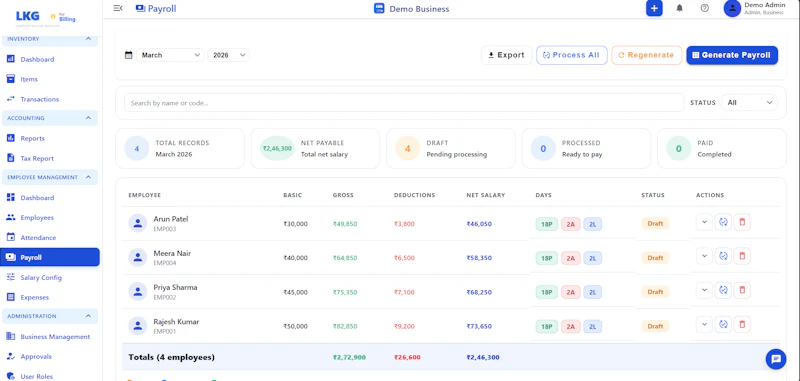This screenshot has height=381, width=800.
Task: Open the chat support bubble icon
Action: pyautogui.click(x=776, y=359)
